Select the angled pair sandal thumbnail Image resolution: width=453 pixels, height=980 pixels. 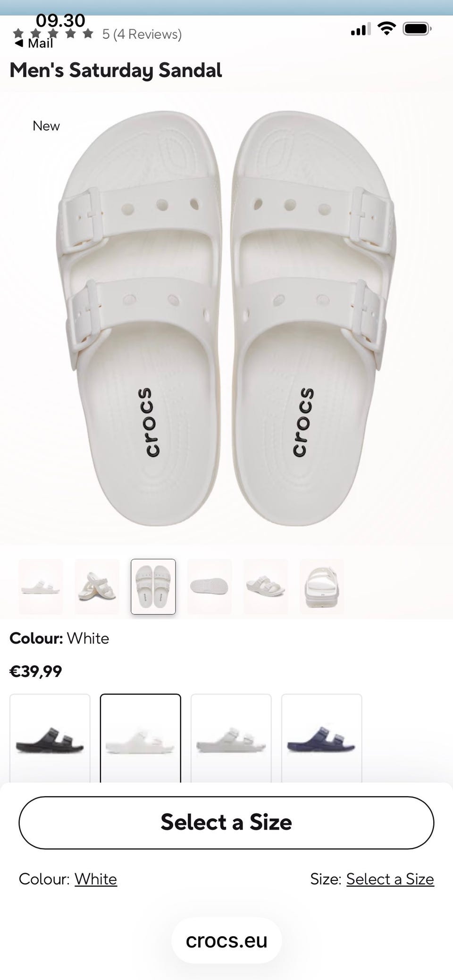click(97, 587)
